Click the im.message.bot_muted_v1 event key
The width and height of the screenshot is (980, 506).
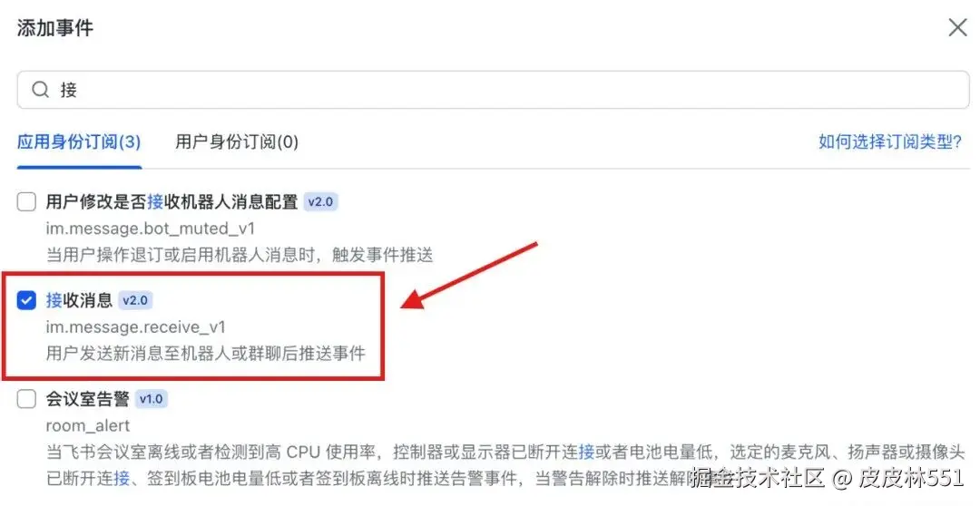click(151, 229)
